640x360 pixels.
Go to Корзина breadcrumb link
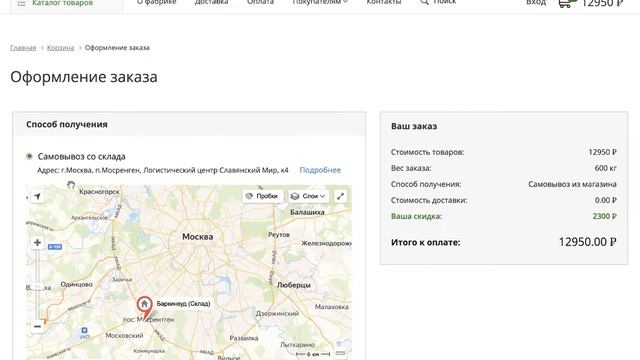pos(60,48)
